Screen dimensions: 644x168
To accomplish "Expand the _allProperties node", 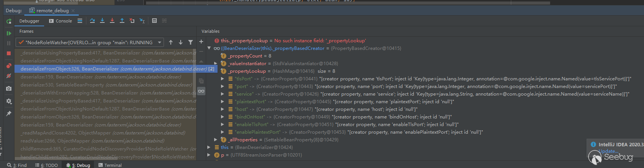I will 216,139.
